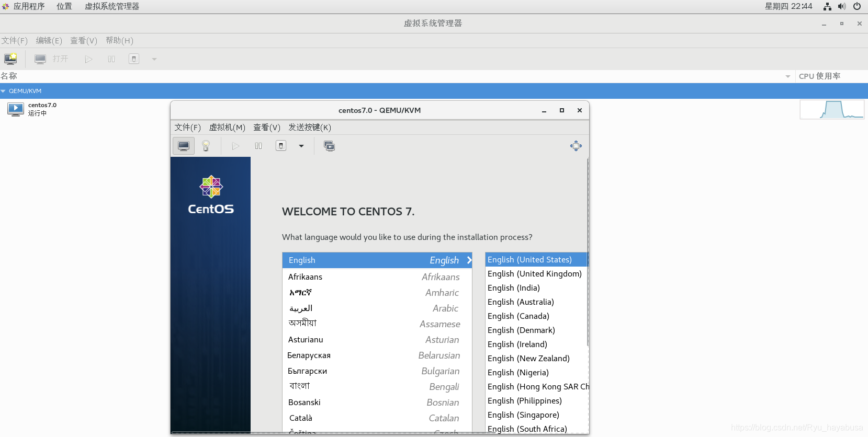The image size is (868, 437).
Task: Open the clock 星期四 22:44
Action: [x=788, y=6]
